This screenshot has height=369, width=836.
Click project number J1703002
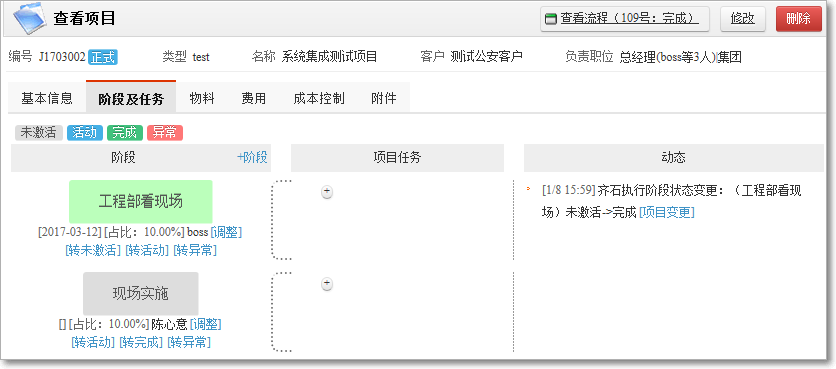click(62, 57)
